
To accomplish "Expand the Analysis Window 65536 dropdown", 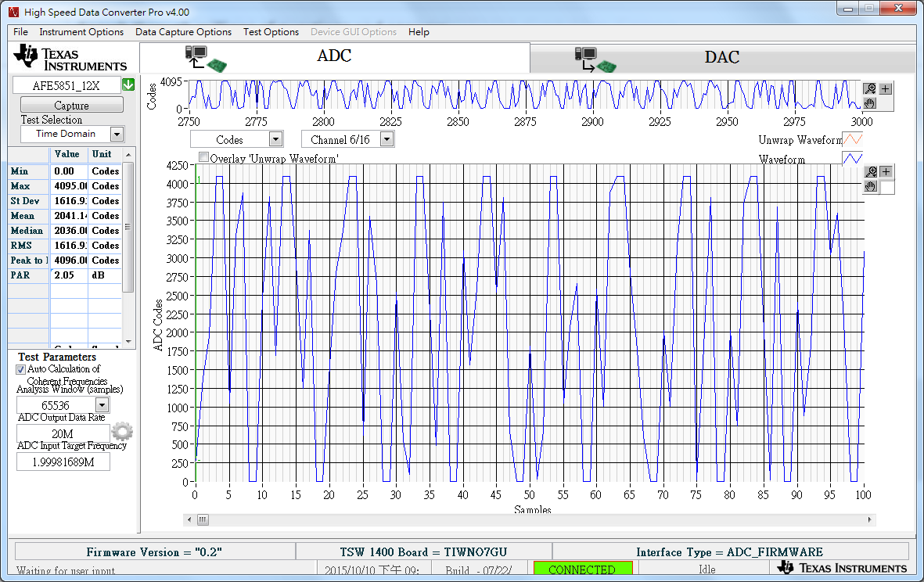I will pyautogui.click(x=102, y=405).
